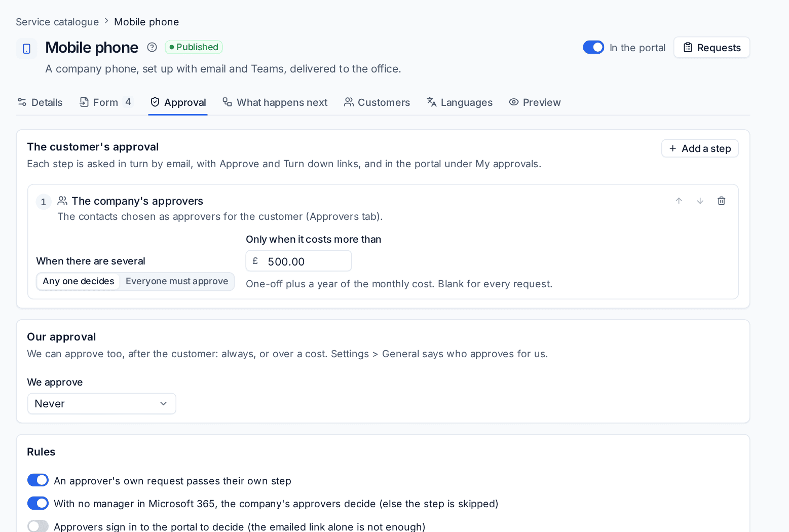
Task: Select Everyone must approve option
Action: point(177,281)
